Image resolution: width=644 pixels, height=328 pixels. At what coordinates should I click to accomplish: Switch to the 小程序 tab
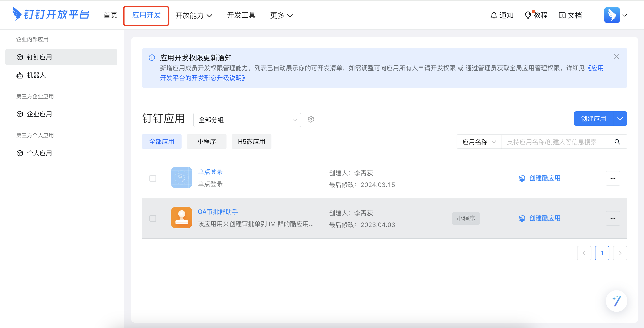pos(207,142)
